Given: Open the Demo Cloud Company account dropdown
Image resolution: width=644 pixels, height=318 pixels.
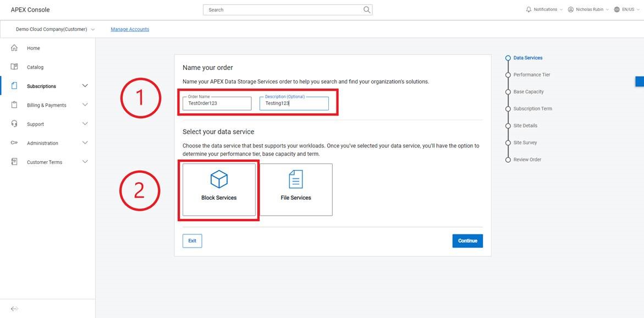Looking at the screenshot, I should coord(55,29).
